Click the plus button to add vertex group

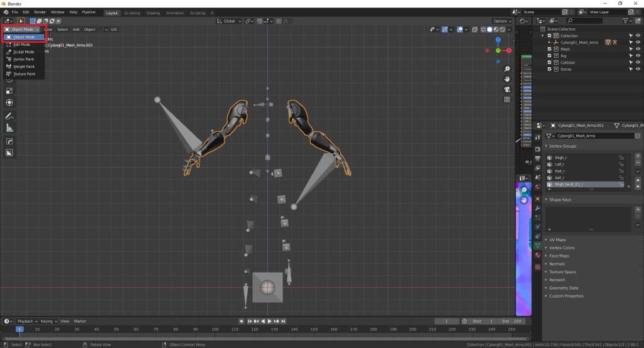point(638,155)
